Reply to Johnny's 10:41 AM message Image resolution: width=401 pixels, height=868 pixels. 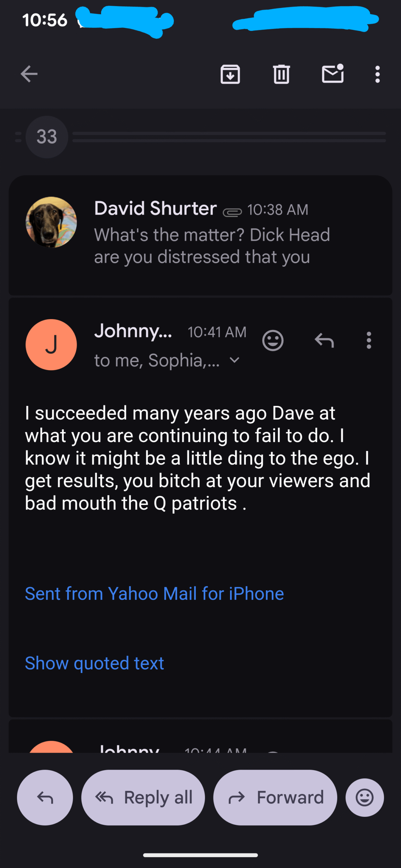coord(324,340)
